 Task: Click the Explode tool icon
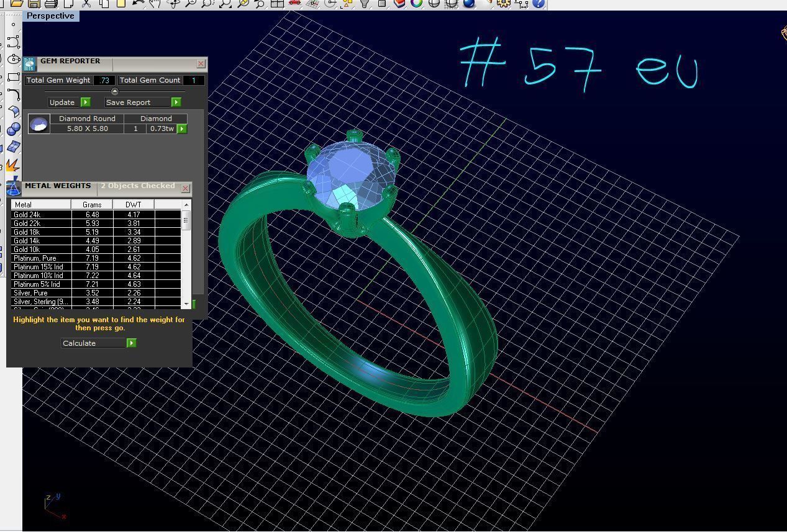[13, 165]
